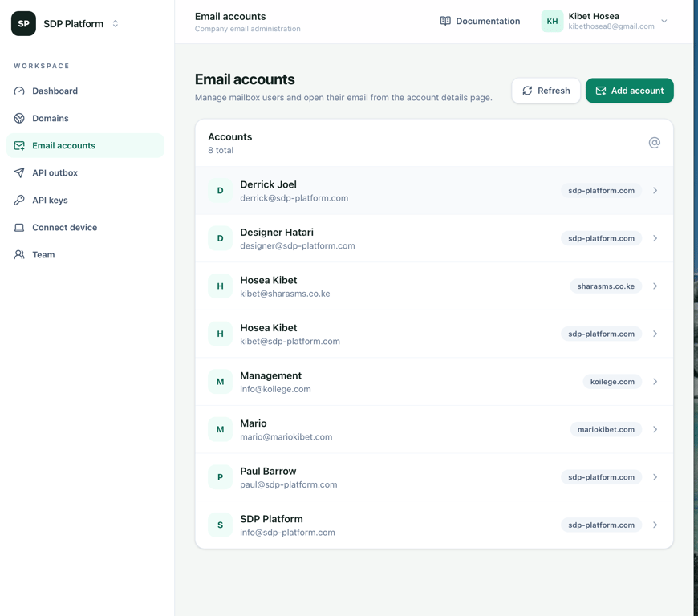Click H avatar for kibet@sdp-platform.com
Image resolution: width=698 pixels, height=616 pixels.
220,334
